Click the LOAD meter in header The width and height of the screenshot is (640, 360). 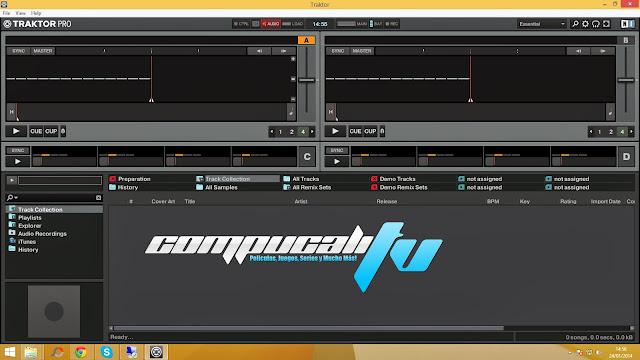(x=293, y=24)
